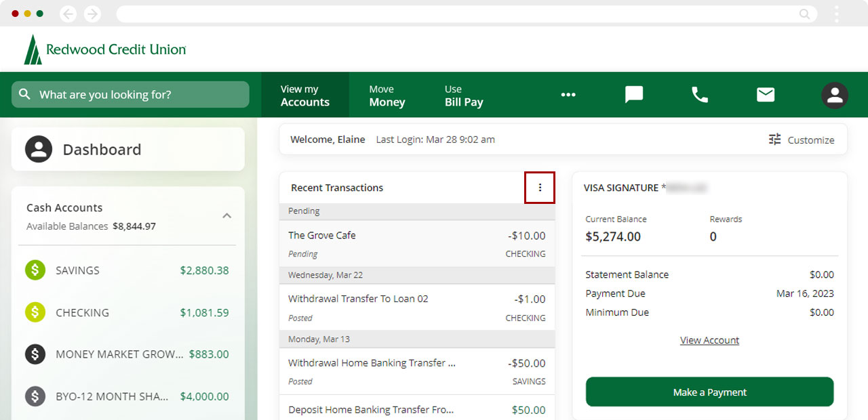The height and width of the screenshot is (420, 868).
Task: Open The Grove Cafe pending transaction
Action: coord(417,244)
